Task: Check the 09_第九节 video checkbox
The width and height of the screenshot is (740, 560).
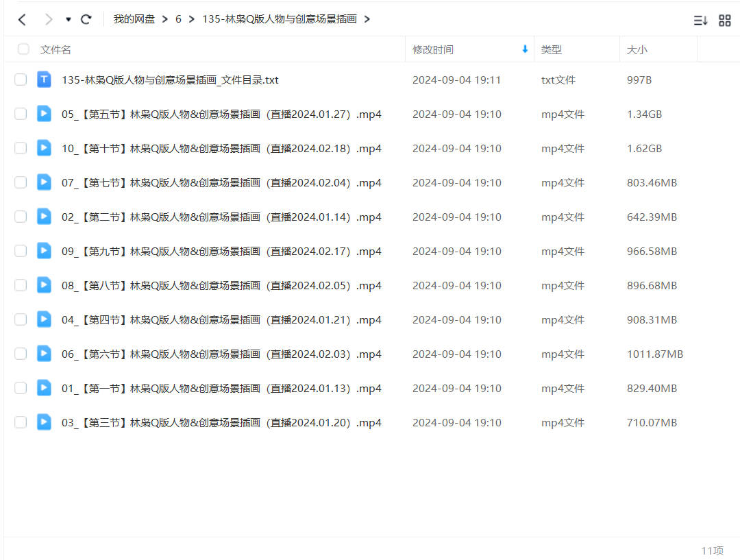Action: (x=21, y=251)
